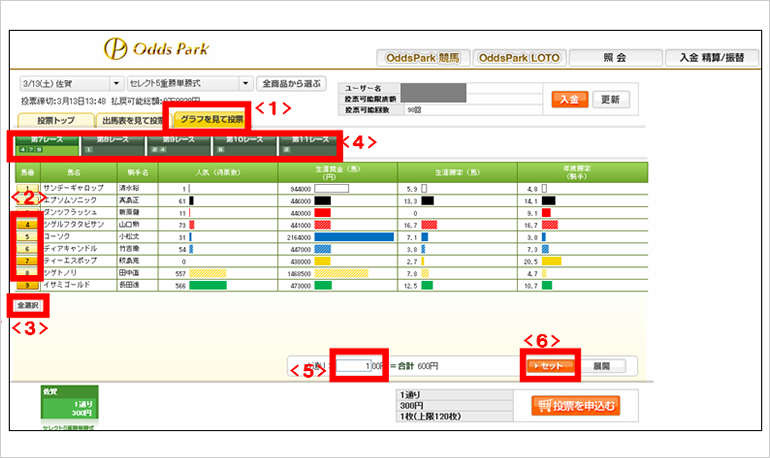Viewport: 770px width, 458px height.
Task: Open the OddsPark LOTO section
Action: [x=519, y=58]
